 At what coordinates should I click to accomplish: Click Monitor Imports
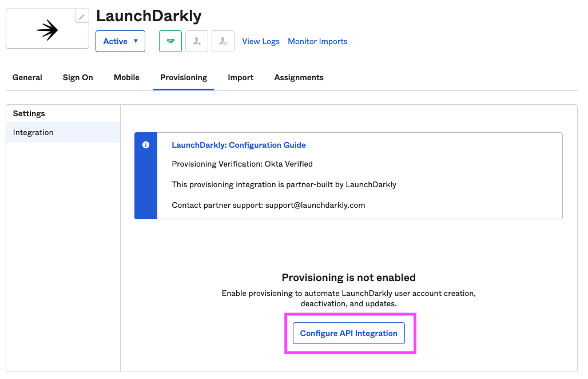pos(317,41)
